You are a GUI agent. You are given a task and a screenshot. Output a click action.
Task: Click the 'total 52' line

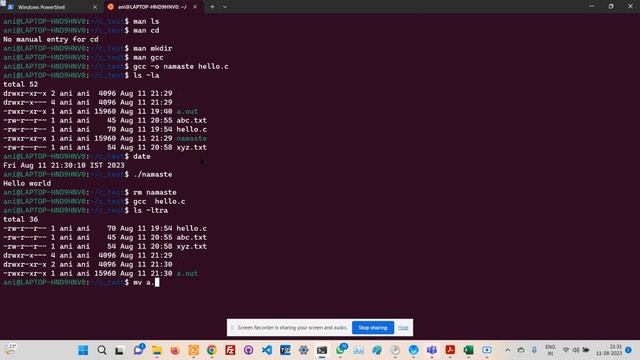click(20, 84)
